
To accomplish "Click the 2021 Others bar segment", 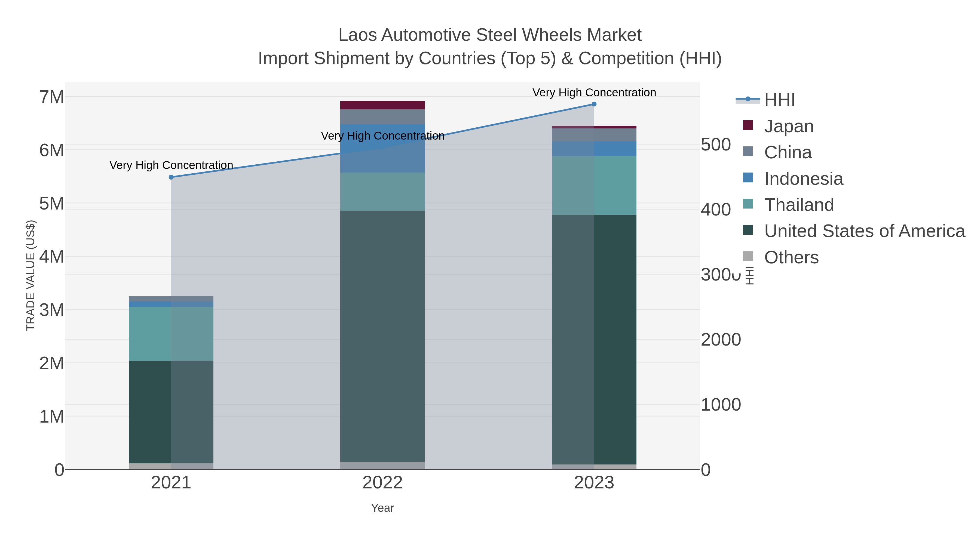I will coord(171,467).
